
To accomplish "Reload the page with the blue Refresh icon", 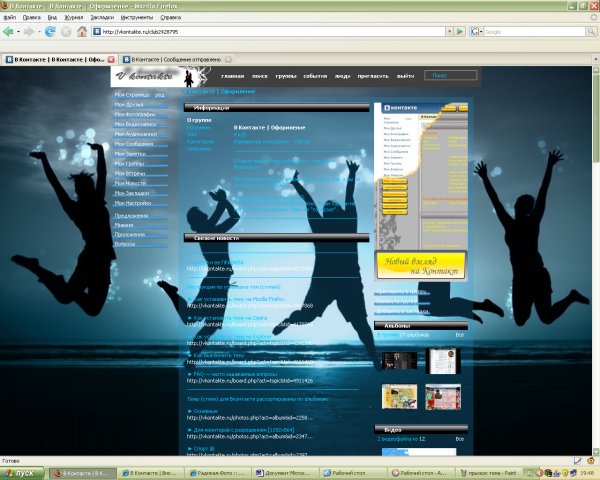I will pyautogui.click(x=50, y=32).
